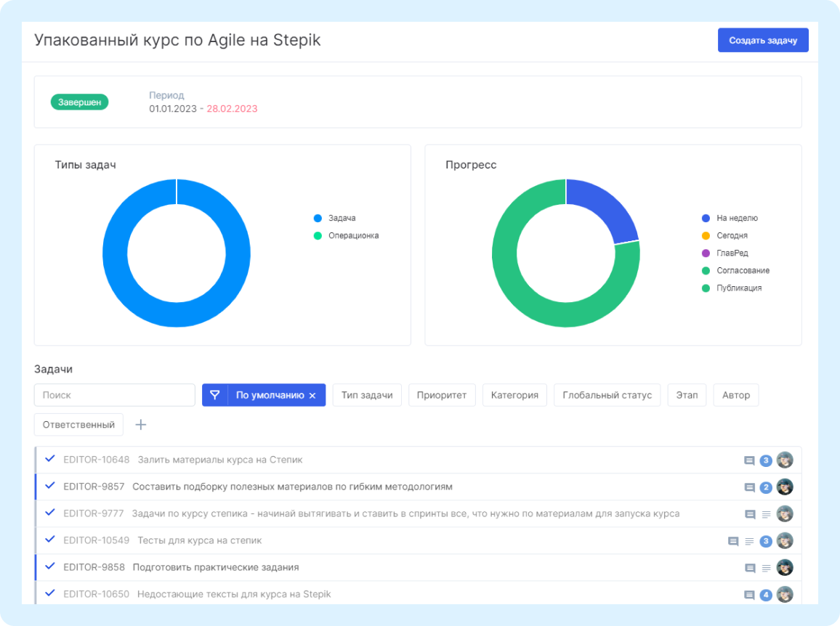Viewport: 840px width, 626px height.
Task: Click assignee avatar on EDITOR-9777 row
Action: [785, 513]
